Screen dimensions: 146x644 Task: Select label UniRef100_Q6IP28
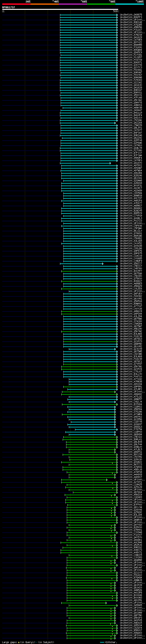click(131, 585)
